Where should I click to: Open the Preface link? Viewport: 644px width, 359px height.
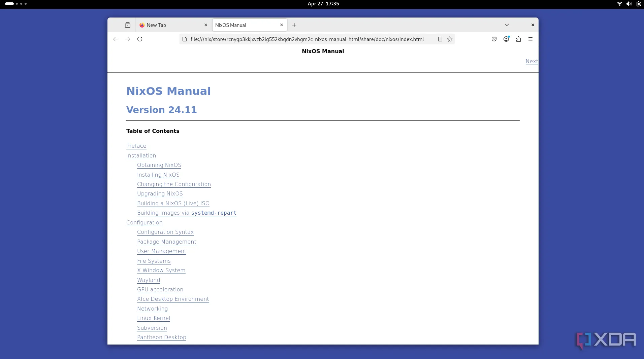point(136,146)
